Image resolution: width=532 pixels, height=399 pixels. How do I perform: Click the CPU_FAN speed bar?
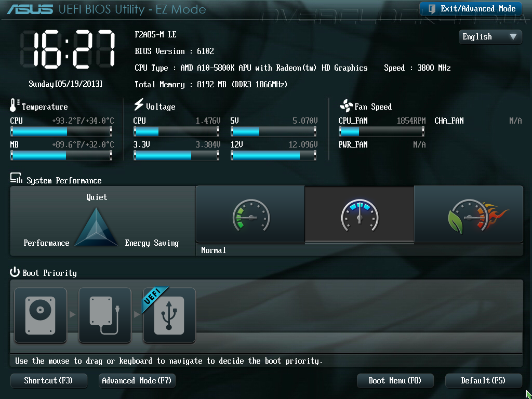click(381, 131)
